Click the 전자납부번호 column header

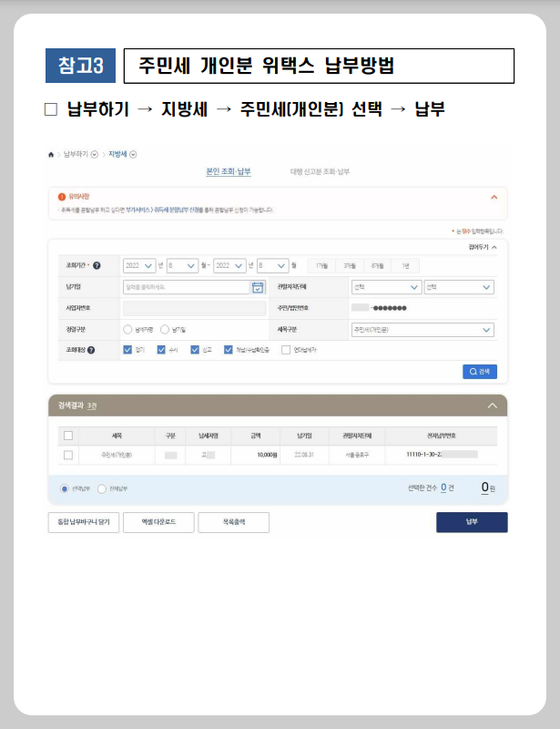[441, 436]
